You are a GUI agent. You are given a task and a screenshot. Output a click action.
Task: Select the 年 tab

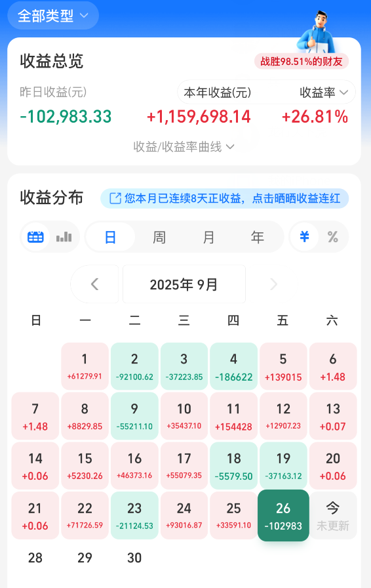point(258,237)
